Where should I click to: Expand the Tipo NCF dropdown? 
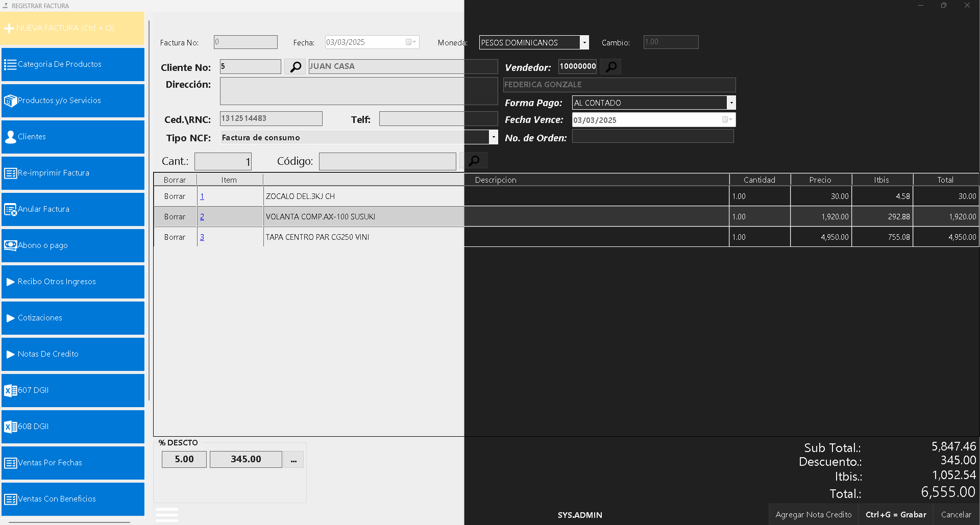click(493, 137)
